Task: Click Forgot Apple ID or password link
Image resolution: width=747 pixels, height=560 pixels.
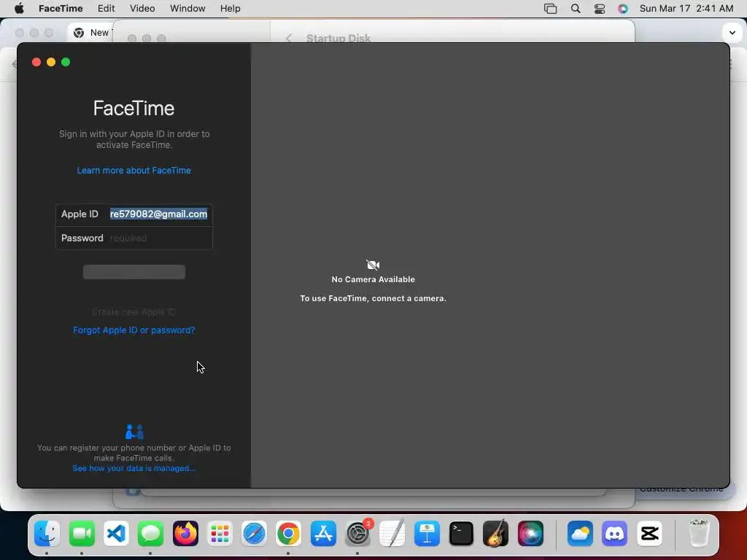Action: 134,330
